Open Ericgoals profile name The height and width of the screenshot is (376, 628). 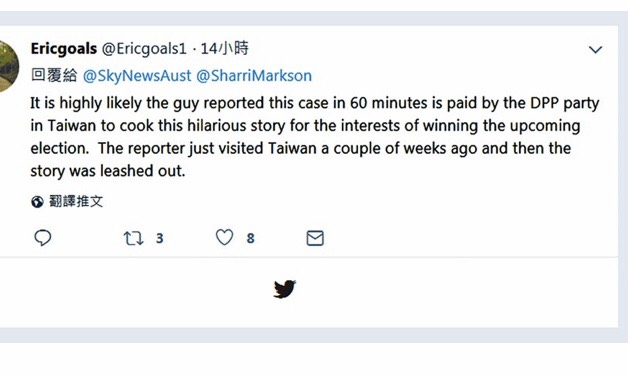point(64,49)
